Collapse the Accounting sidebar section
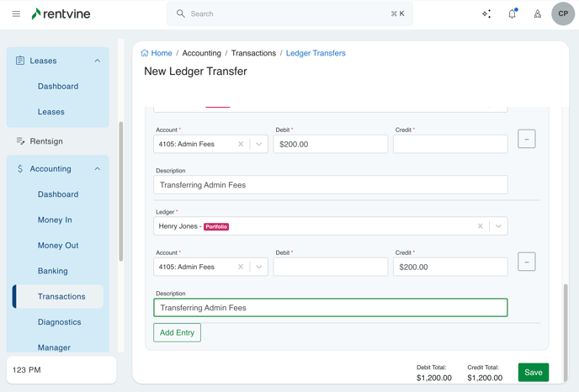Image resolution: width=579 pixels, height=392 pixels. (97, 169)
